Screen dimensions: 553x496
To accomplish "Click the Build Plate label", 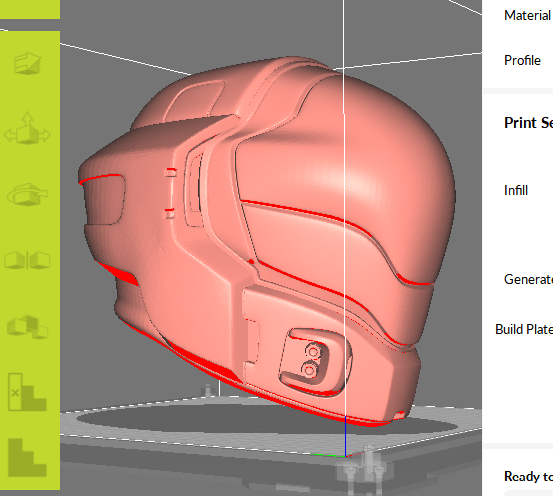I will tap(524, 329).
